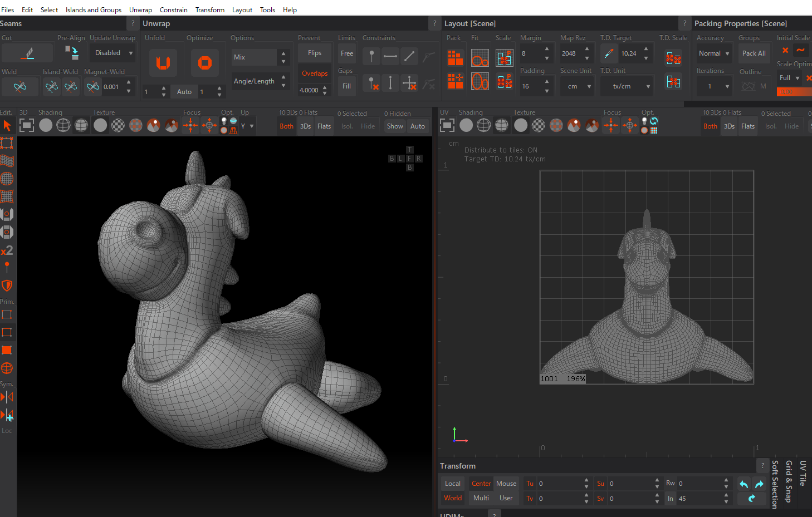This screenshot has height=517, width=812.
Task: Click the T.D. Target eyedropper picker
Action: [609, 53]
